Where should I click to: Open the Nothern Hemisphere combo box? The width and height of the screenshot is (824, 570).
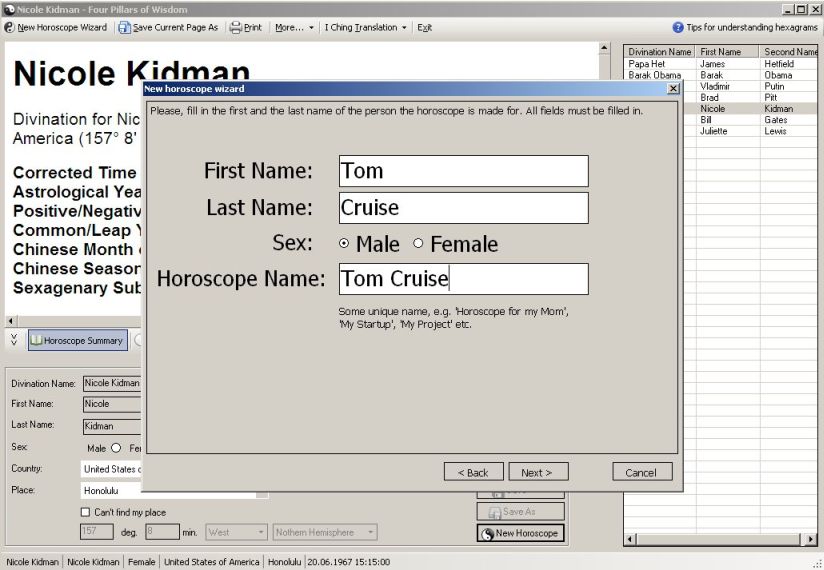[x=325, y=532]
